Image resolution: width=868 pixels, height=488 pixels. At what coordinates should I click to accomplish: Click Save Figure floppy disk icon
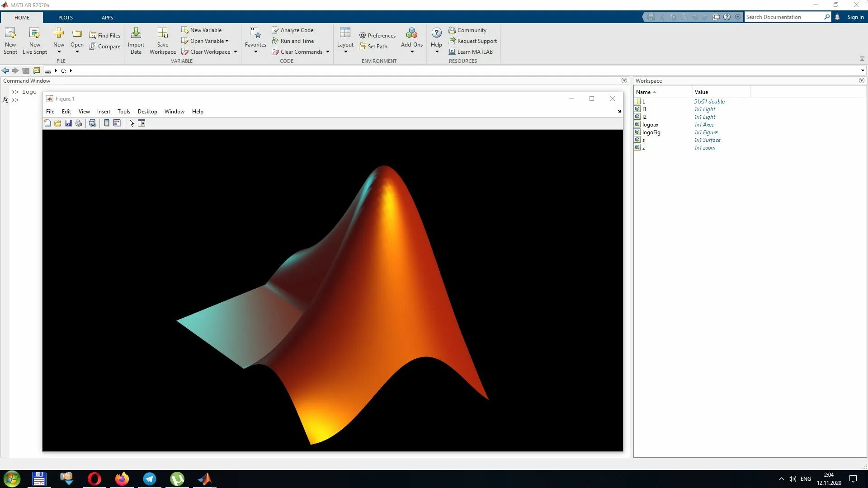coord(68,123)
